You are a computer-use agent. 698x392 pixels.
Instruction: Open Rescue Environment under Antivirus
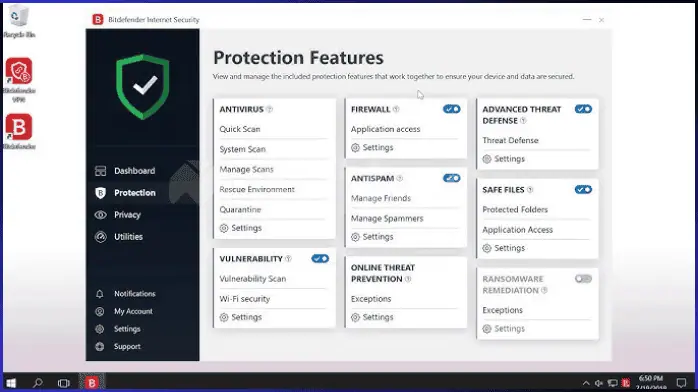click(257, 190)
